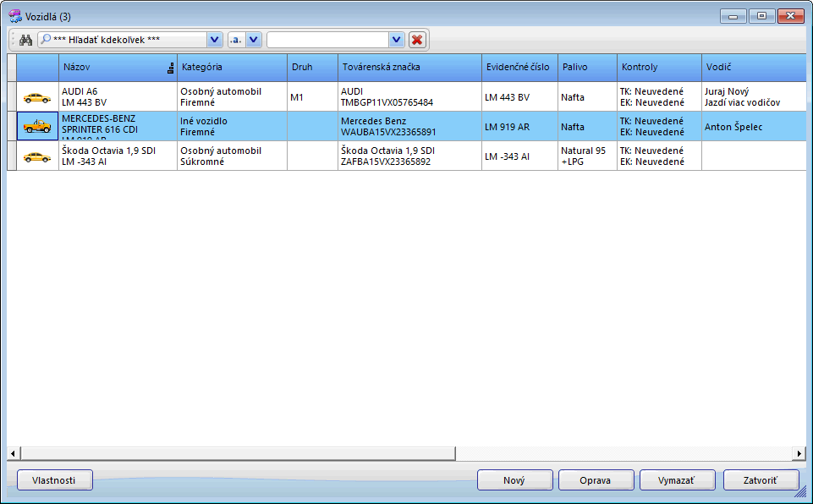Click the Kontroly cell in Škoda Octavia row
Viewport: 813px width, 504px height.
point(660,156)
